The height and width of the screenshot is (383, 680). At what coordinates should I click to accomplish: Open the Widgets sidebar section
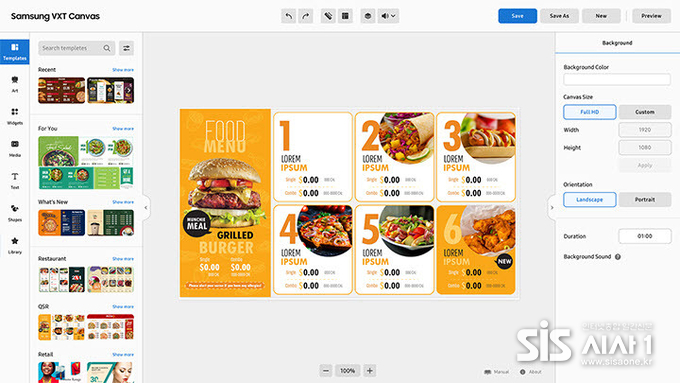point(15,116)
